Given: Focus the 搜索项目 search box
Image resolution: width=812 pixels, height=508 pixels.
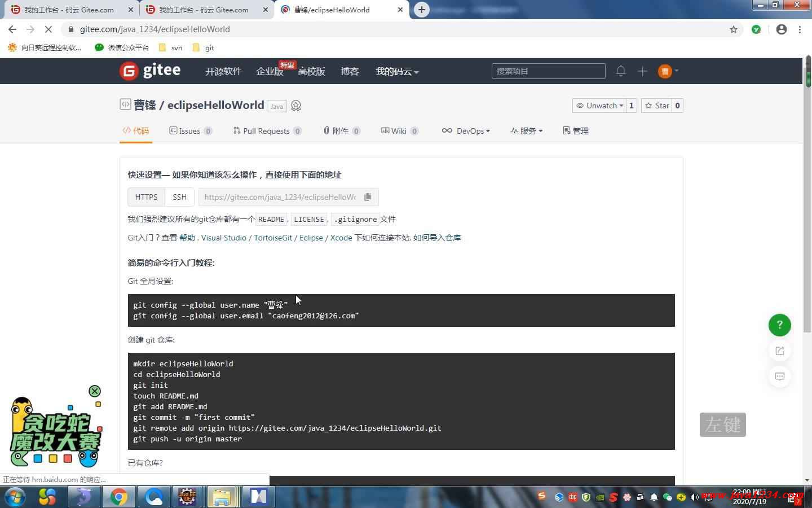Looking at the screenshot, I should pyautogui.click(x=549, y=71).
